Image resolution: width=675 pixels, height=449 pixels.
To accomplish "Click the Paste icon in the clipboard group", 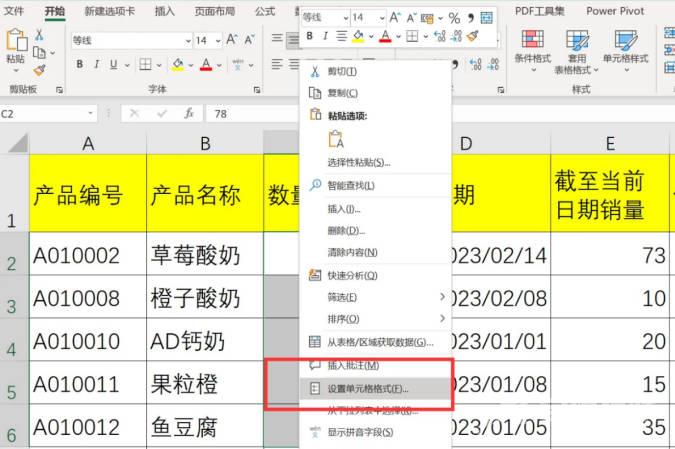I will 16,40.
